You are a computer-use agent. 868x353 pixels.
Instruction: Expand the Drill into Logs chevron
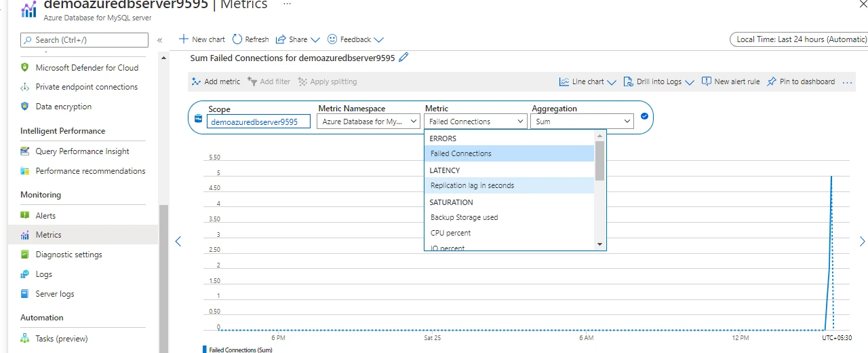[690, 82]
